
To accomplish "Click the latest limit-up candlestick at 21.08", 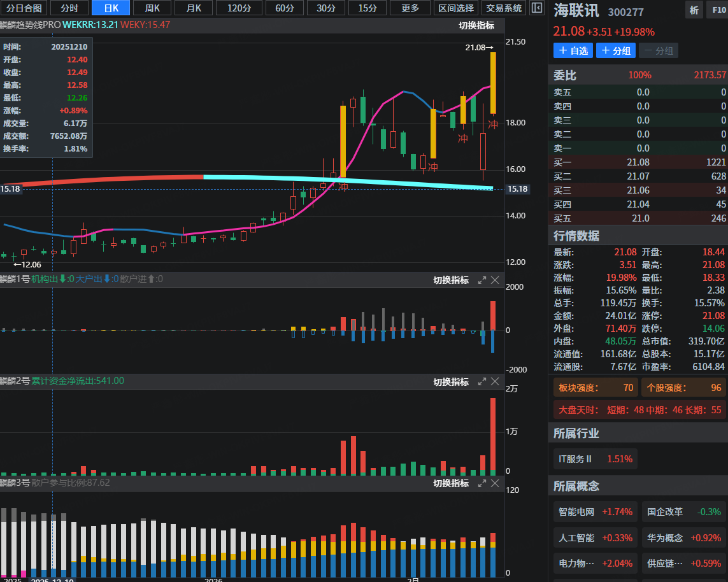I will (494, 83).
